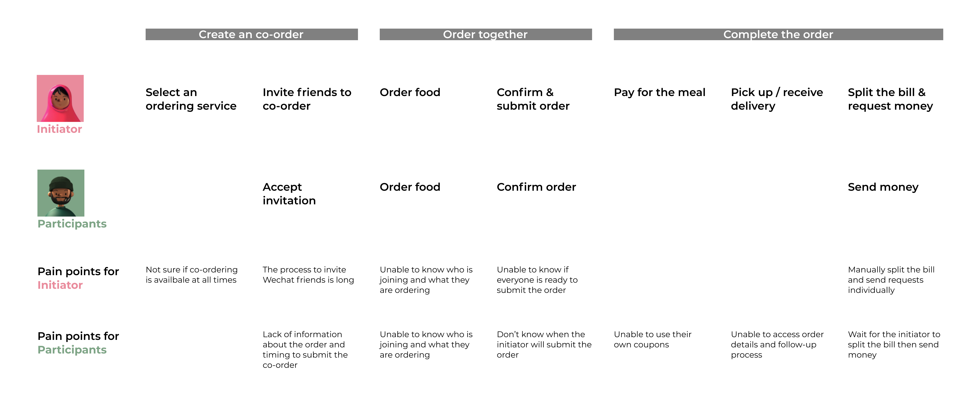Click the Initiator avatar image
980x393 pixels.
60,98
